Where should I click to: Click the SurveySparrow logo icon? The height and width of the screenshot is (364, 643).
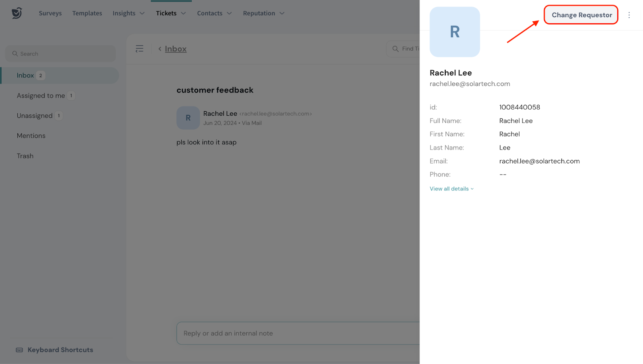click(16, 13)
